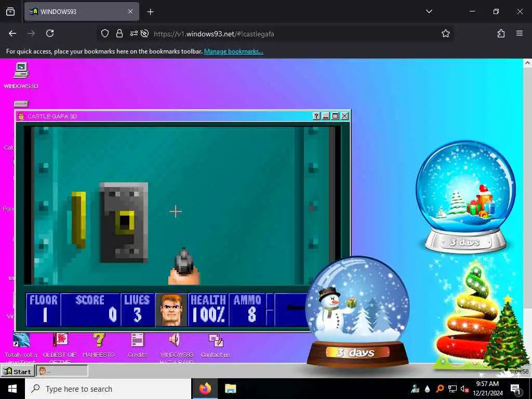This screenshot has width=532, height=399.
Task: Click the page scrollbar up arrow
Action: [x=527, y=63]
